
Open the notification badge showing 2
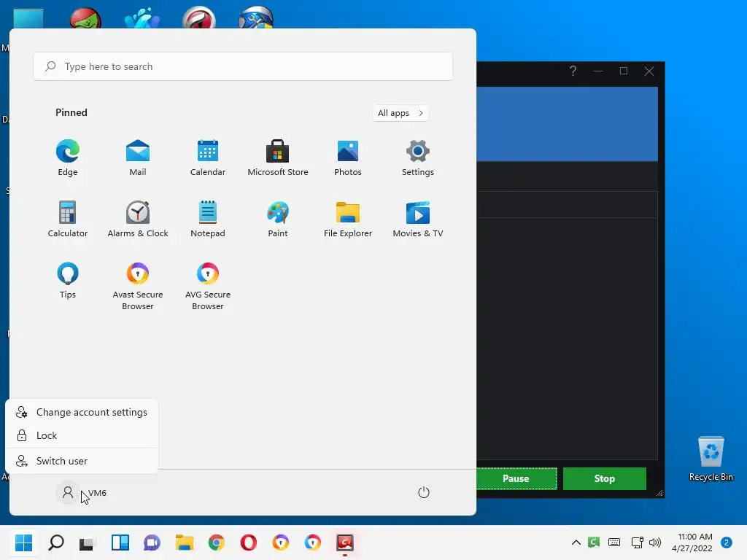(x=727, y=542)
